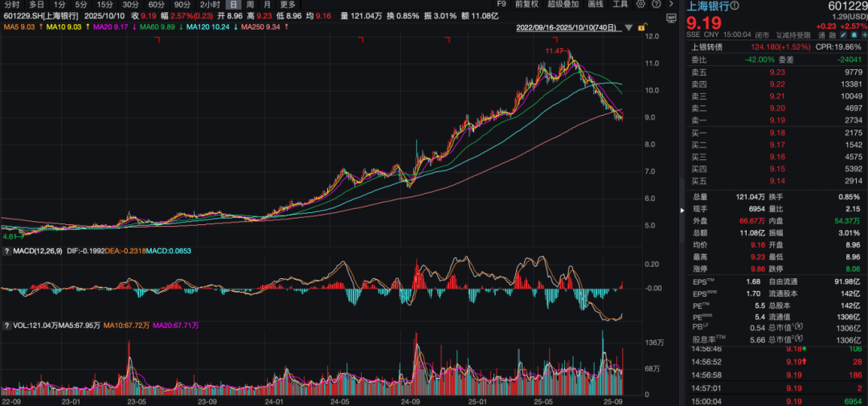
Task: Click the MA5 9.03 indicator label
Action: click(19, 27)
